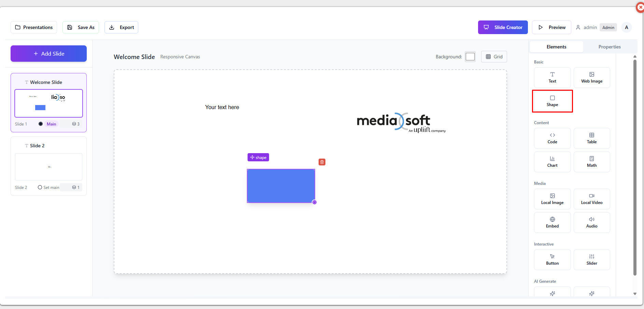Insert a Code block element
Image resolution: width=644 pixels, height=309 pixels.
[x=552, y=138]
